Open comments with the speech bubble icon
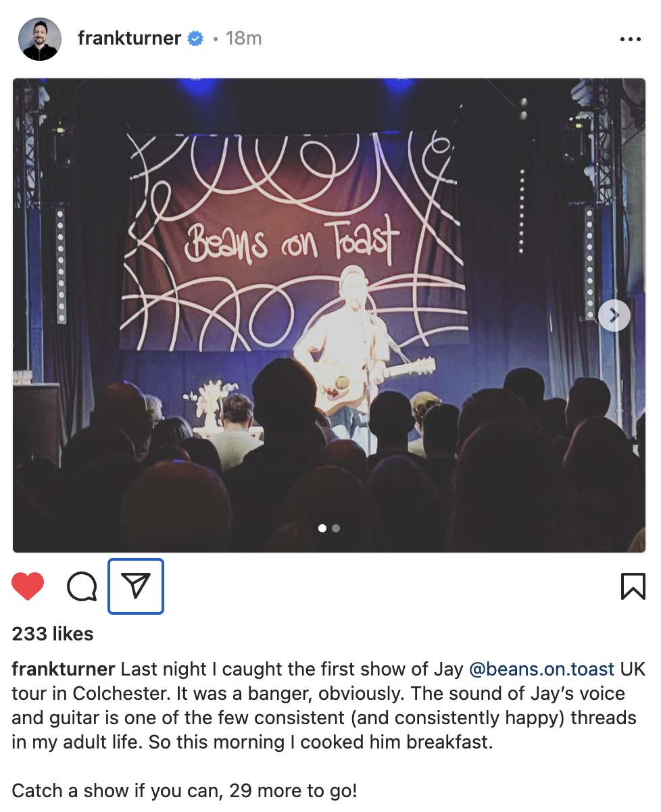Screen dimensions: 661x812 click(82, 586)
